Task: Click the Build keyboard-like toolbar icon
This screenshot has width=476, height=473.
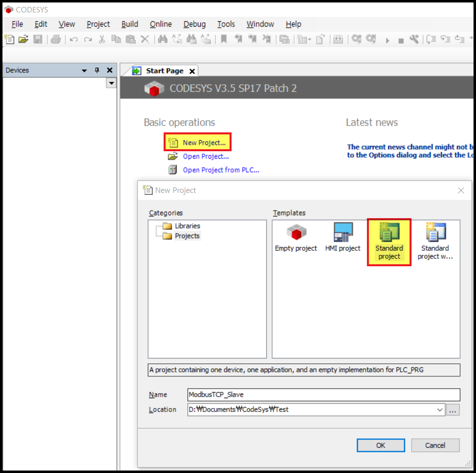Action: [x=338, y=39]
